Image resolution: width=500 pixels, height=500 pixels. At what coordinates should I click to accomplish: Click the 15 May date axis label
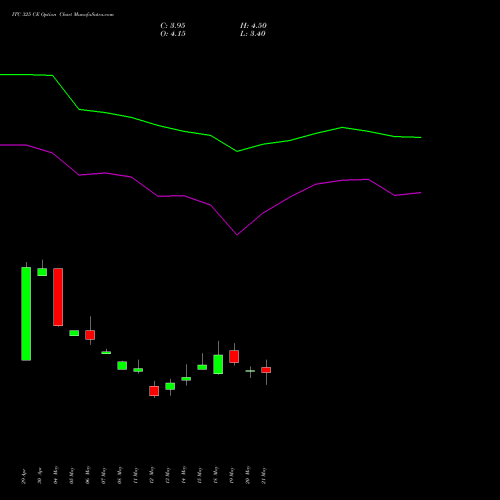[200, 476]
